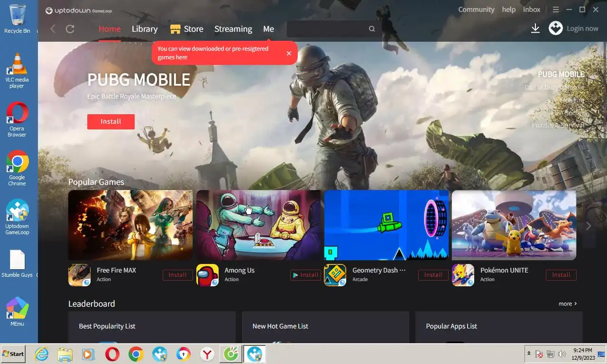Click the Free Fire MAX app icon
This screenshot has height=364, width=607.
click(x=79, y=275)
